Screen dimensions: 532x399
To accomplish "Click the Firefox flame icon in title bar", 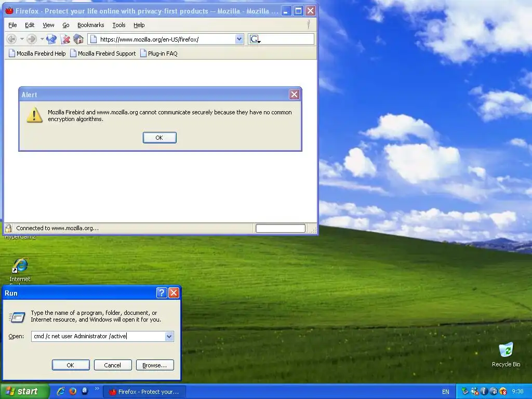I will pos(9,11).
